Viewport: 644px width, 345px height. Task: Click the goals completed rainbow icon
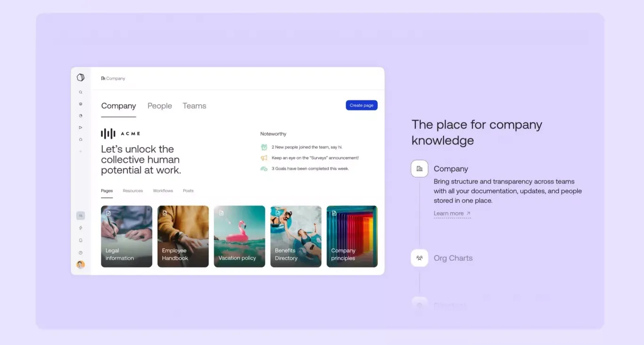pos(264,169)
